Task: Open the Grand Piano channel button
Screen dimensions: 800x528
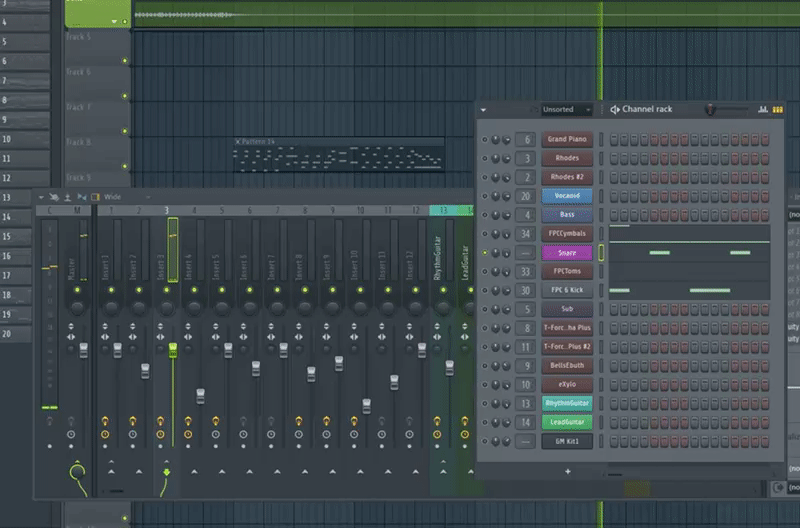Action: pos(567,139)
